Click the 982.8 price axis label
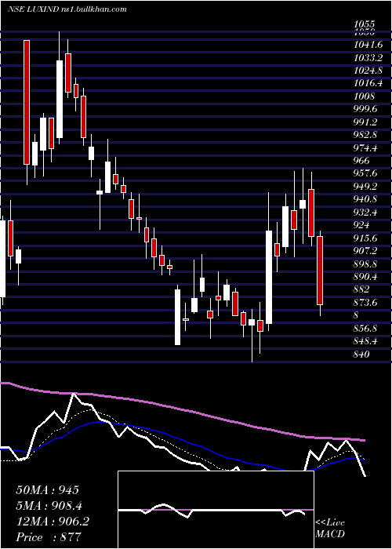Viewport: 392px width, 549px height. [x=366, y=135]
